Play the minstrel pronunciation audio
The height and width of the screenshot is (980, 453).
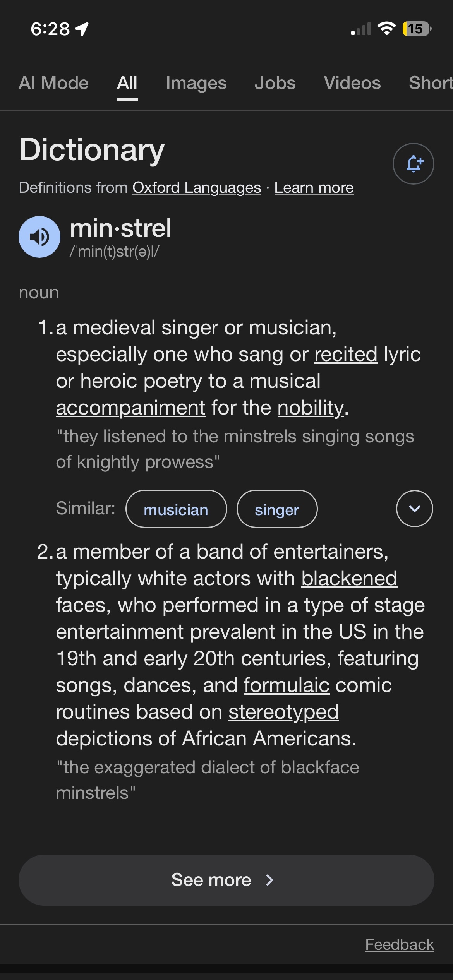pos(39,237)
